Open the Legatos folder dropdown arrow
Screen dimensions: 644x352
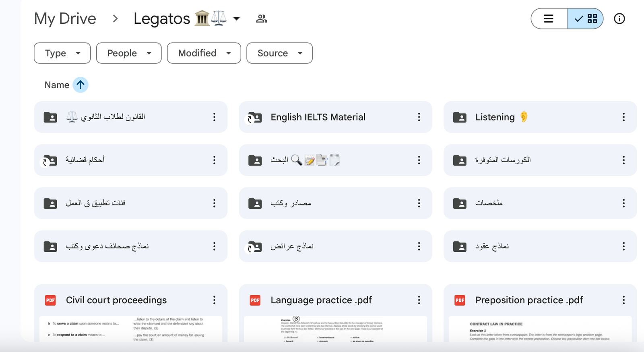(237, 19)
